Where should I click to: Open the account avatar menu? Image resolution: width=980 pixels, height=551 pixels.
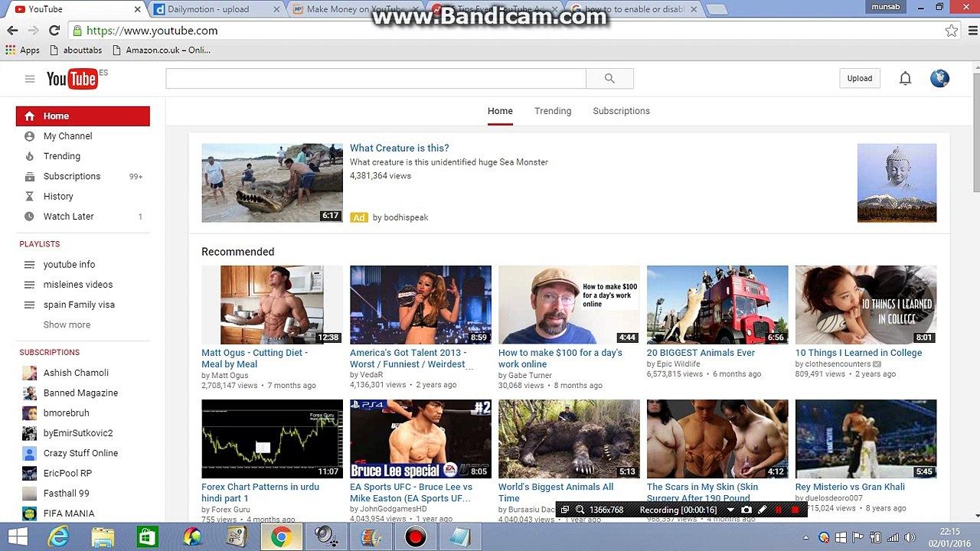pos(939,78)
